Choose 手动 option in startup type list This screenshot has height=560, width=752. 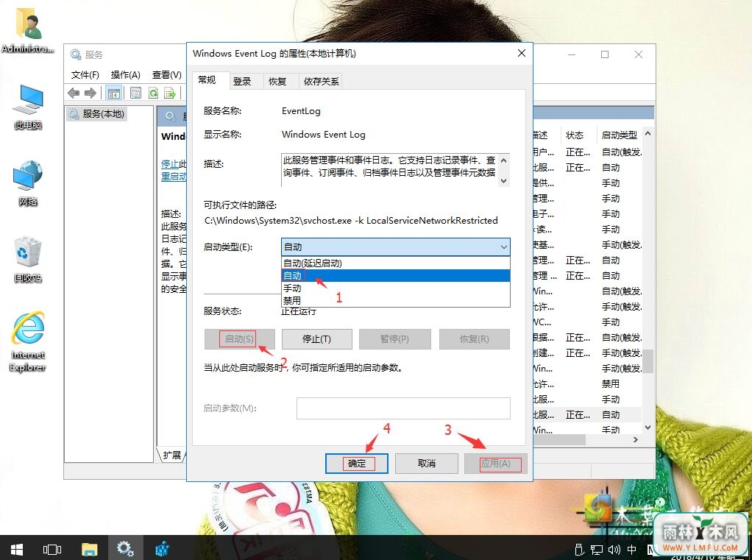pyautogui.click(x=396, y=288)
